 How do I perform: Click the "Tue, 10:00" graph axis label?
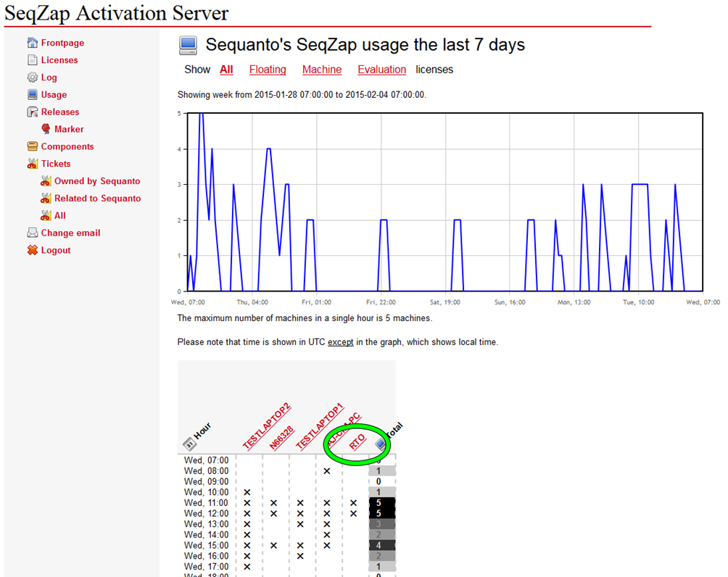[x=638, y=302]
